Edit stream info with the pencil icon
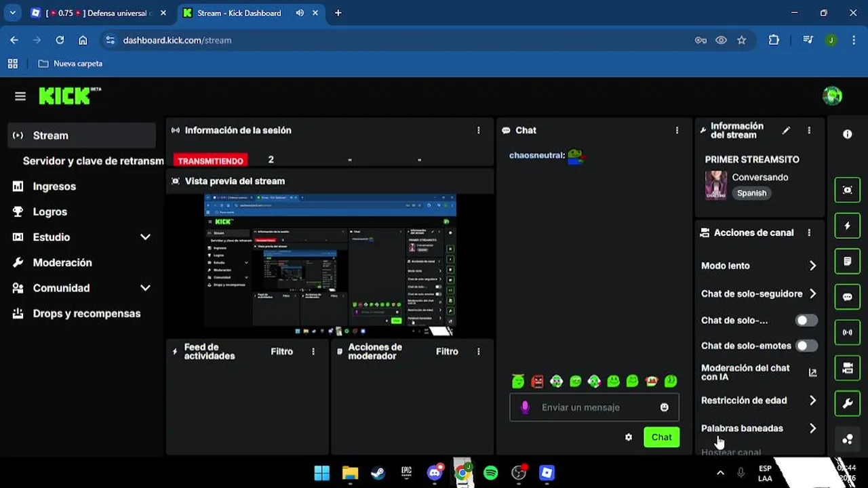Viewport: 868px width, 488px height. [x=786, y=130]
